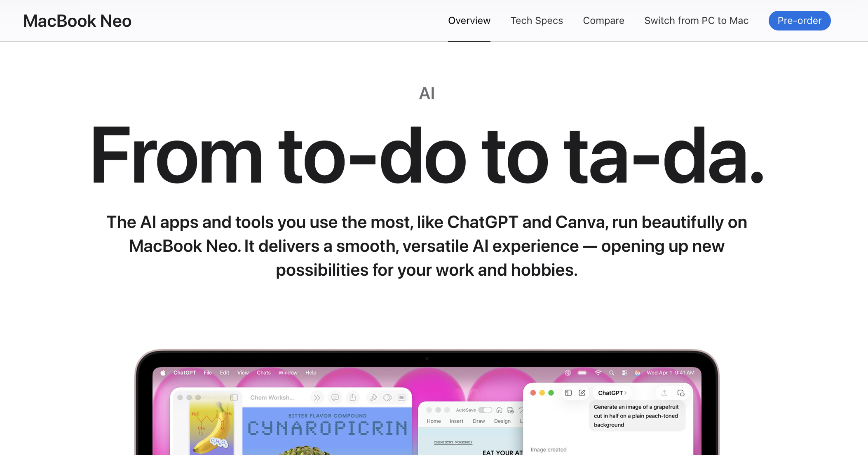The image size is (868, 455).
Task: Open the Chats menu
Action: [264, 373]
